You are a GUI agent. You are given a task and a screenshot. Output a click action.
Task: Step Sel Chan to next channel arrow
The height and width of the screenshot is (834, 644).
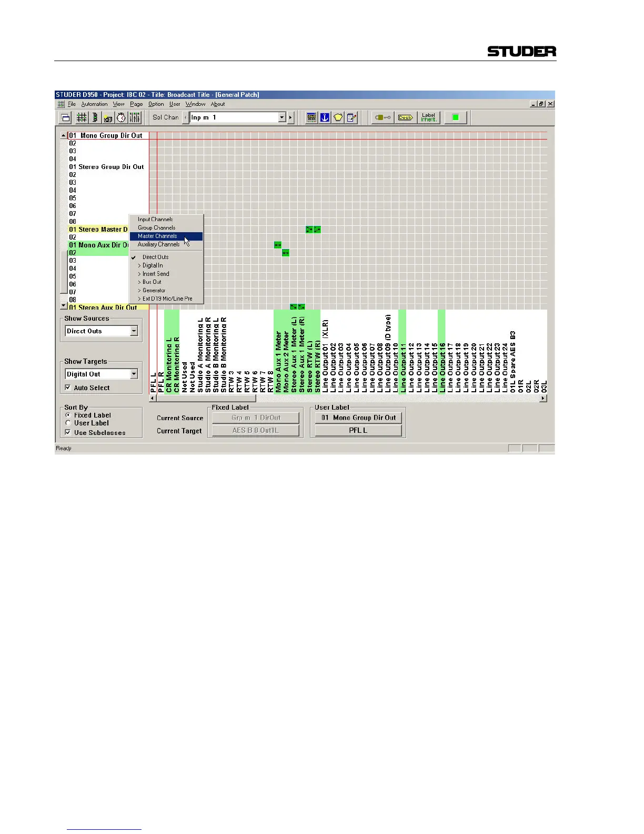tap(290, 118)
